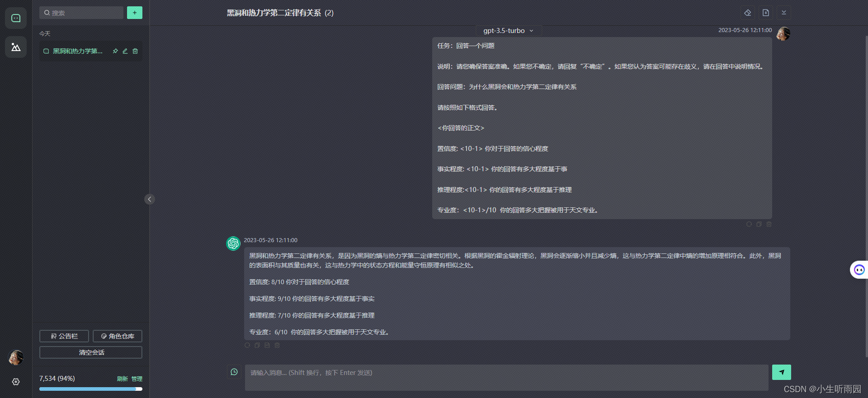Open the 角色仓库 role library
Viewport: 868px width, 398px height.
pyautogui.click(x=118, y=336)
